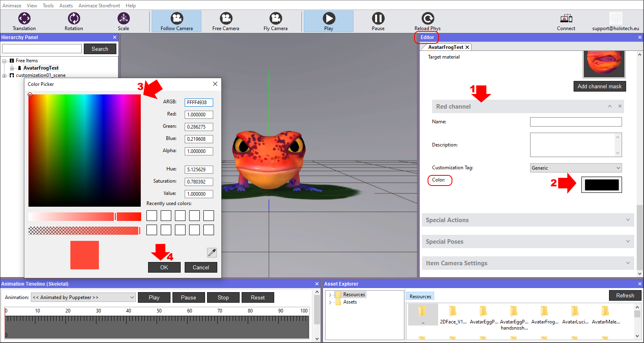Confirm color with OK button
The image size is (644, 343).
coord(164,267)
